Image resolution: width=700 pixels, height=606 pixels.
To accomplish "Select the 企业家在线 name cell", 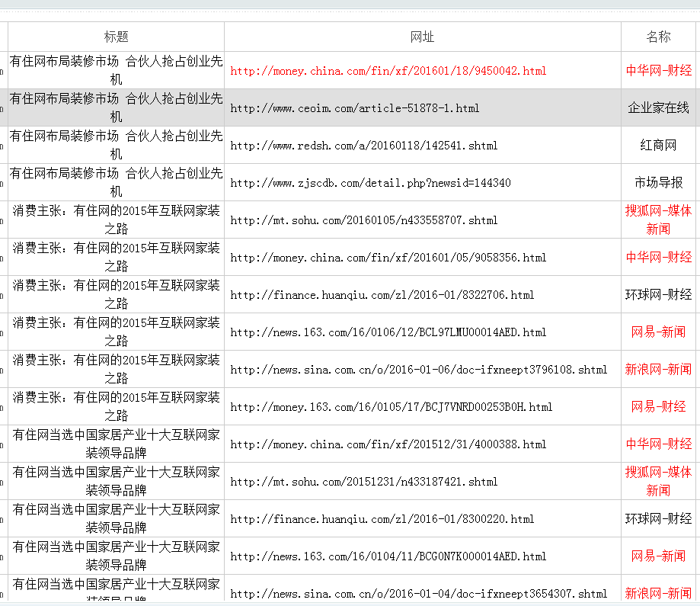I will 658,107.
